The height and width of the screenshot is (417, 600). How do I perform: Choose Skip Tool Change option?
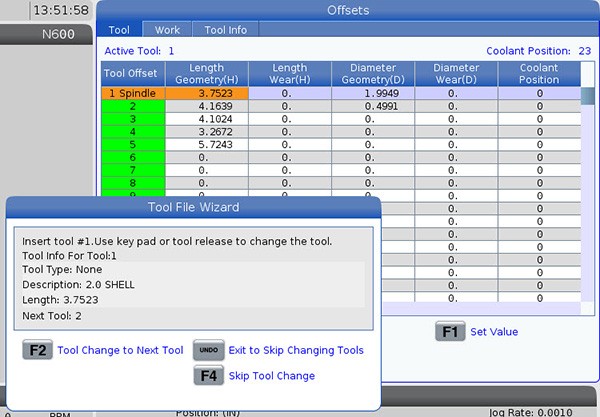(x=272, y=376)
